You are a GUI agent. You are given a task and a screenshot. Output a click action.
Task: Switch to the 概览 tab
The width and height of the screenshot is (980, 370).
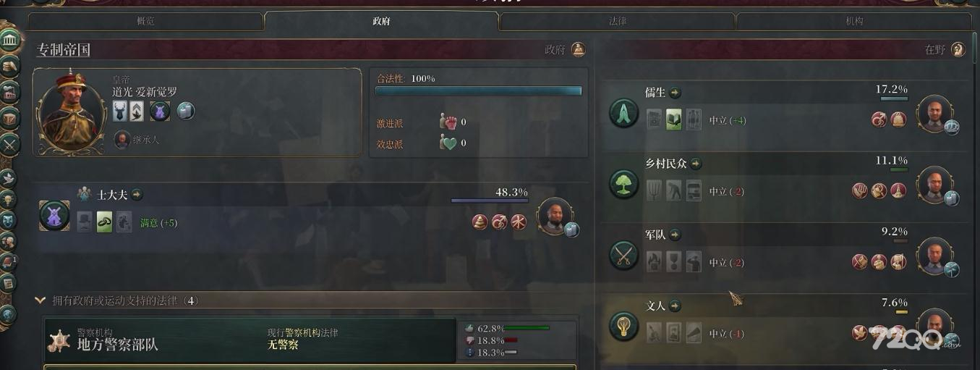pos(145,21)
